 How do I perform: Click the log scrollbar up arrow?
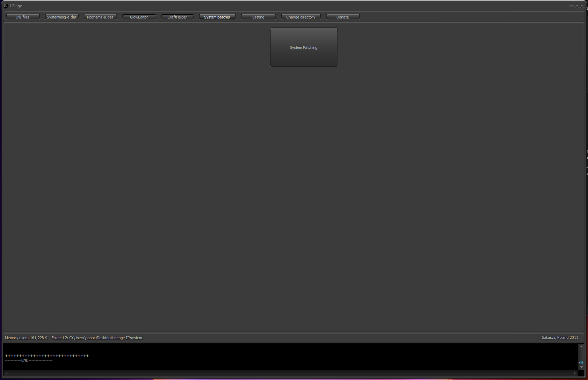click(x=581, y=347)
